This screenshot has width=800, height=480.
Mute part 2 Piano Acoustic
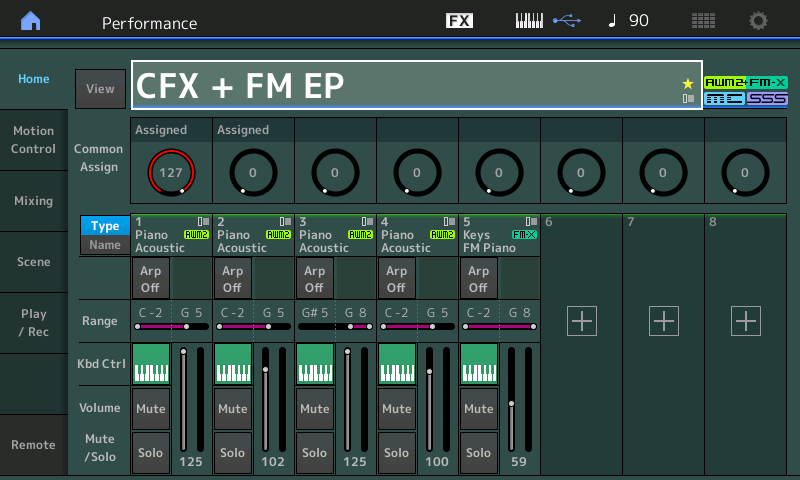pos(232,409)
